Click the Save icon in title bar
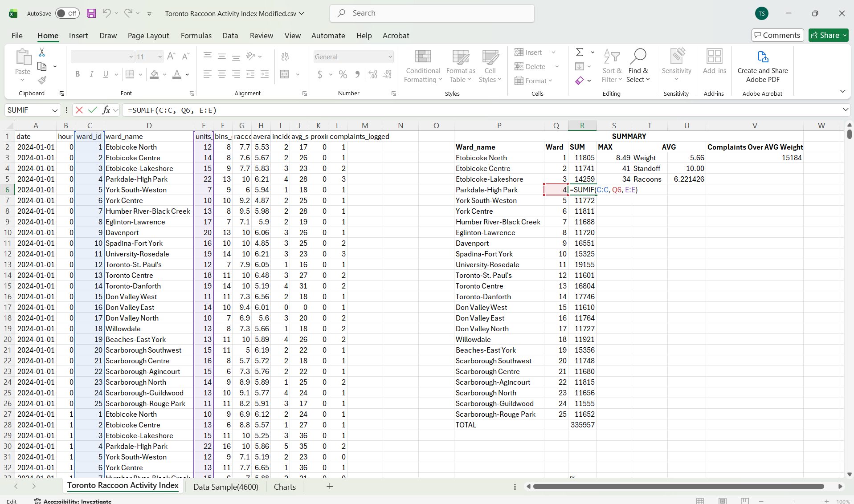Screen dimensions: 854x504 click(x=91, y=13)
